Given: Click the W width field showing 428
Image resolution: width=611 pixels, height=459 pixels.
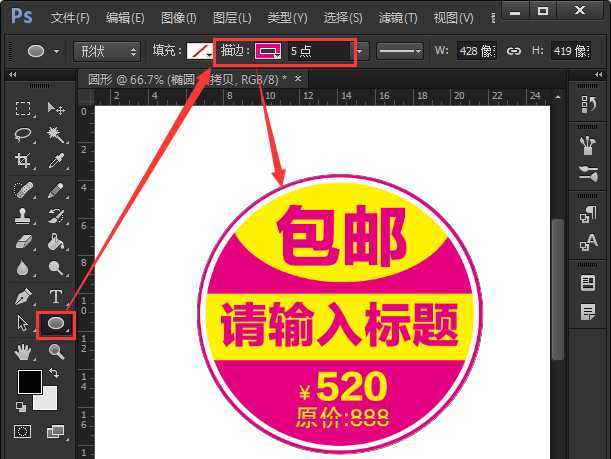Looking at the screenshot, I should click(x=476, y=51).
